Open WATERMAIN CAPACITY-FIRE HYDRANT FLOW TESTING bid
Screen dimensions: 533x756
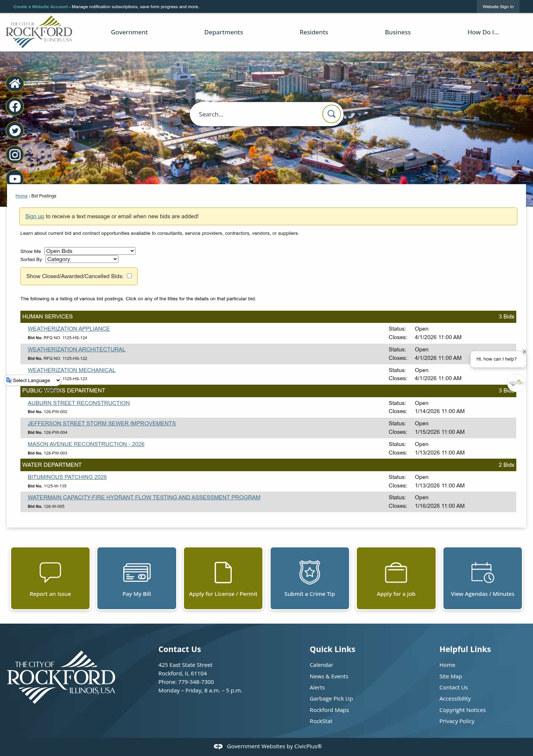coord(144,497)
